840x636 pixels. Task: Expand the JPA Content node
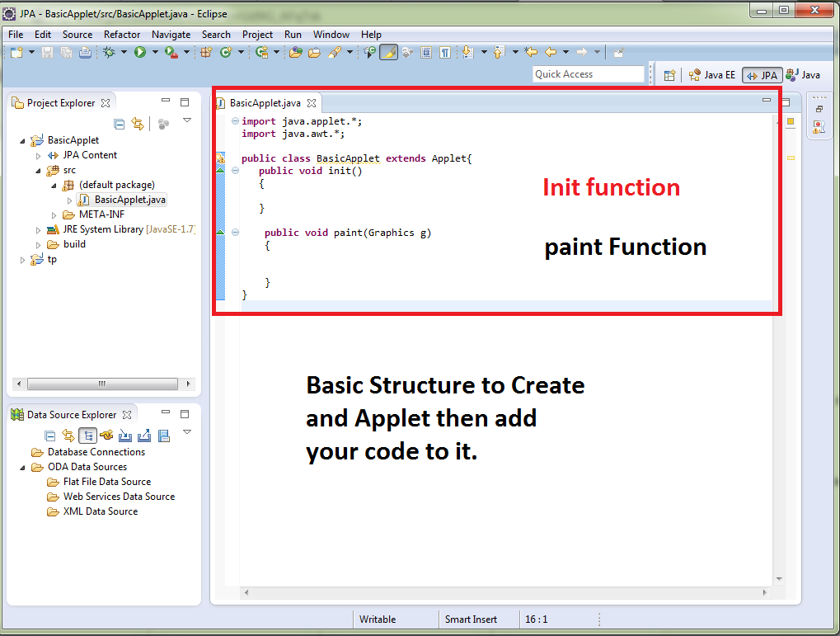(x=38, y=156)
